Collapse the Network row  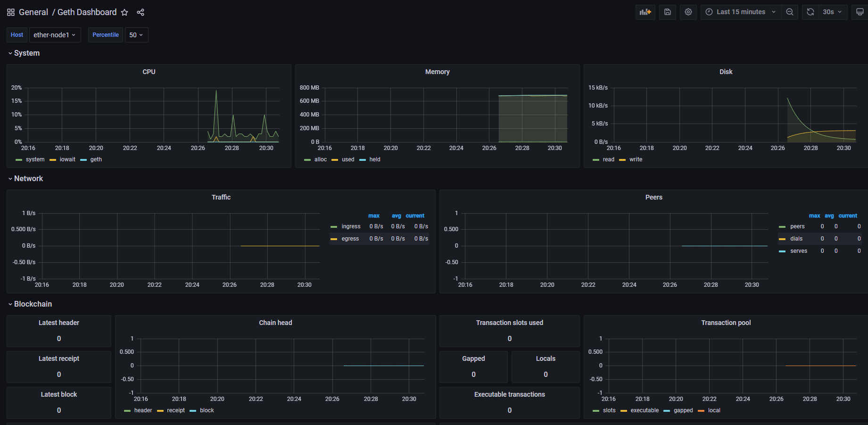tap(25, 179)
